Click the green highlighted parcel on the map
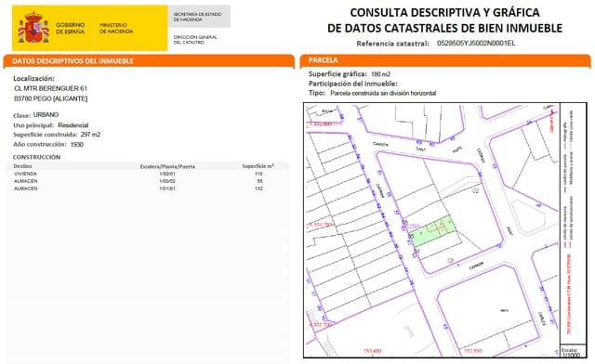The image size is (595, 364). (433, 231)
